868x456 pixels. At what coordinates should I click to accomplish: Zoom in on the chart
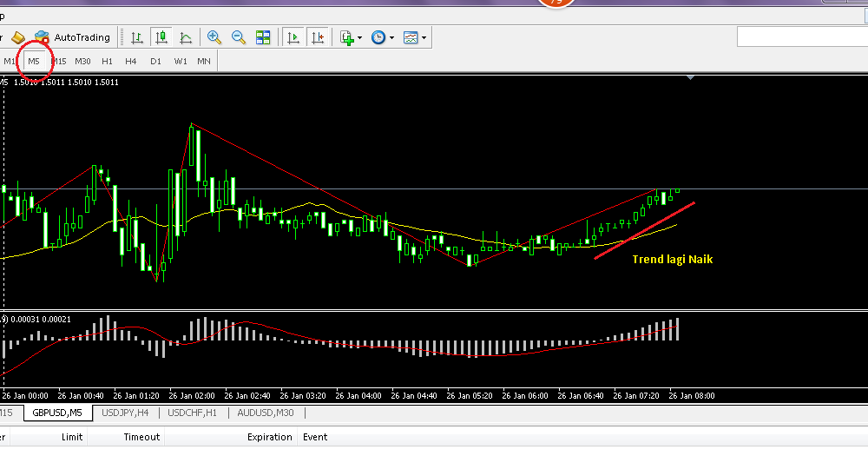pos(214,37)
